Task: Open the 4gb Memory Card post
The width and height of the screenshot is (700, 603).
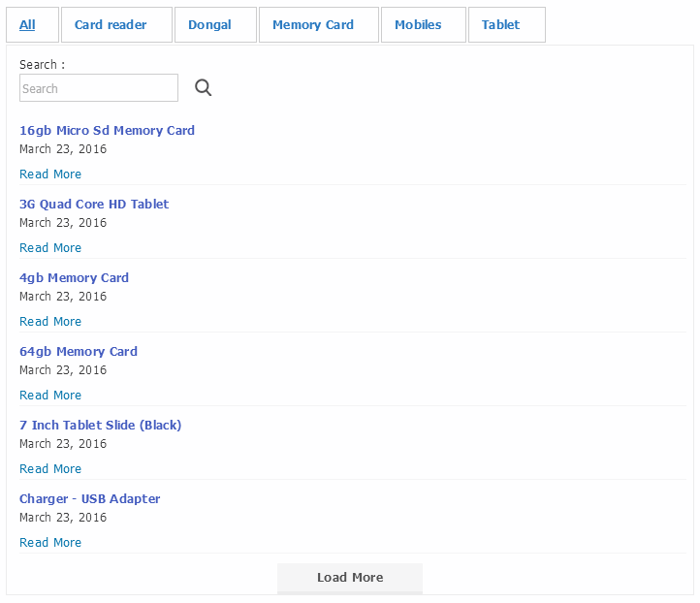Action: 74,278
